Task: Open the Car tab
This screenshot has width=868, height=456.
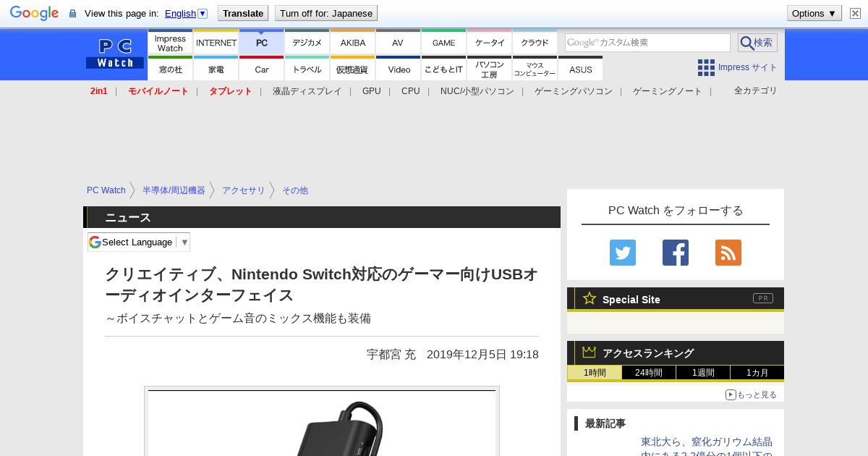Action: click(261, 69)
